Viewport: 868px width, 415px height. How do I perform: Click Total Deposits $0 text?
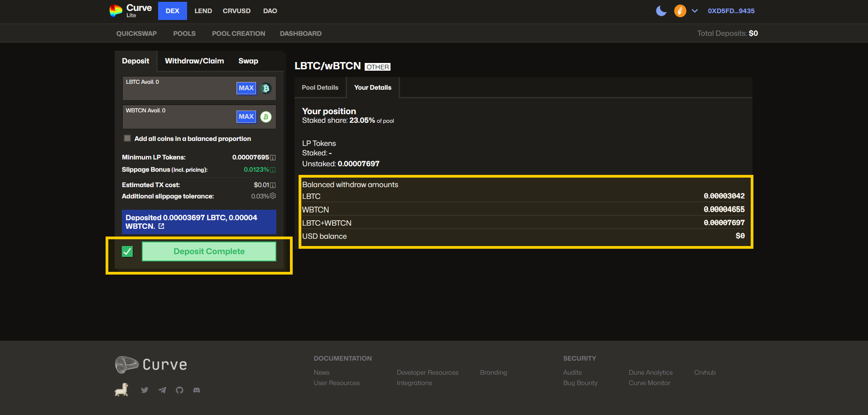(728, 33)
